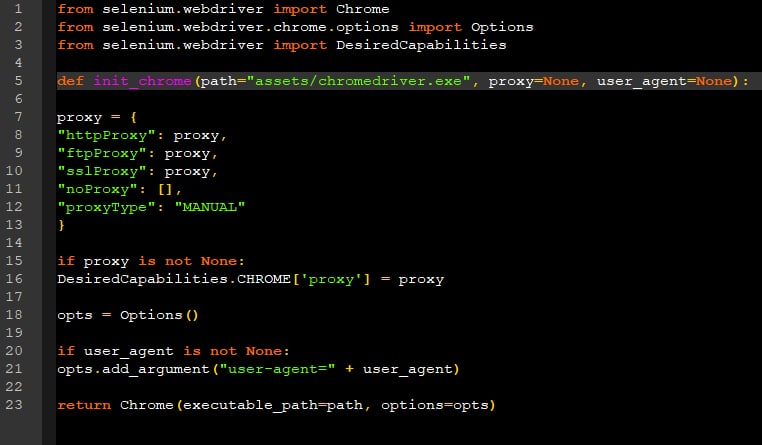
Task: Click the function name init_chrome
Action: point(142,81)
